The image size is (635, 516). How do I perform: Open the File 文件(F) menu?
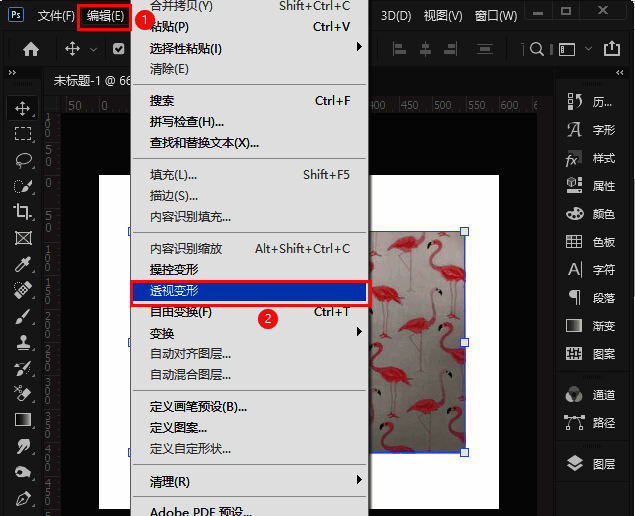pos(56,16)
